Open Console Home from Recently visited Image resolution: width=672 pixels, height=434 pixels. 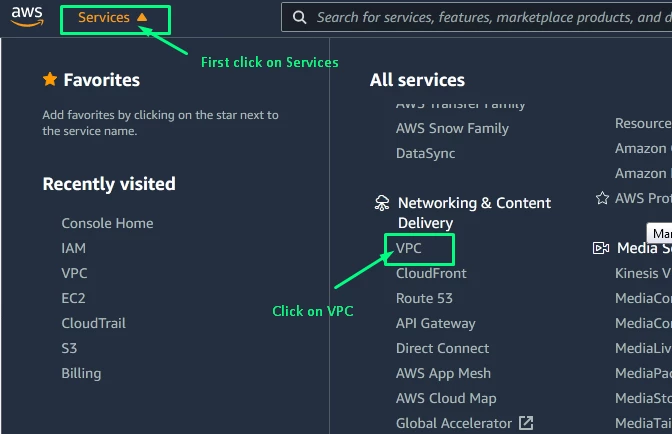tap(107, 223)
